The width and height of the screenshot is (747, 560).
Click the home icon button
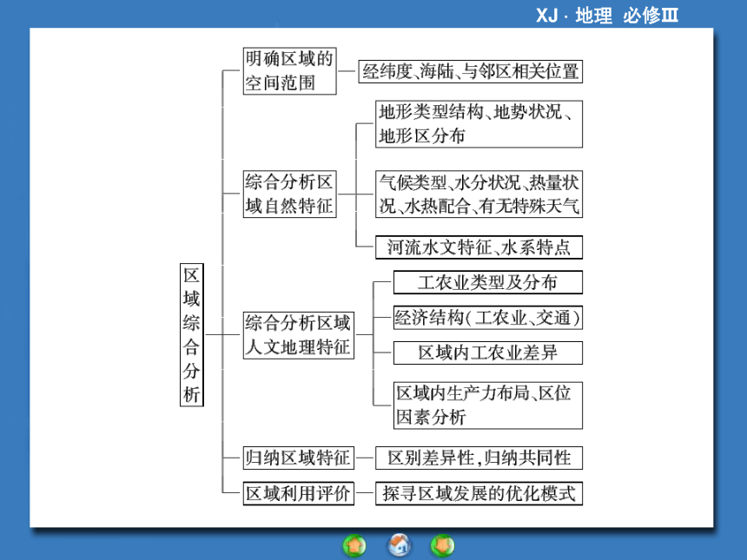point(400,545)
